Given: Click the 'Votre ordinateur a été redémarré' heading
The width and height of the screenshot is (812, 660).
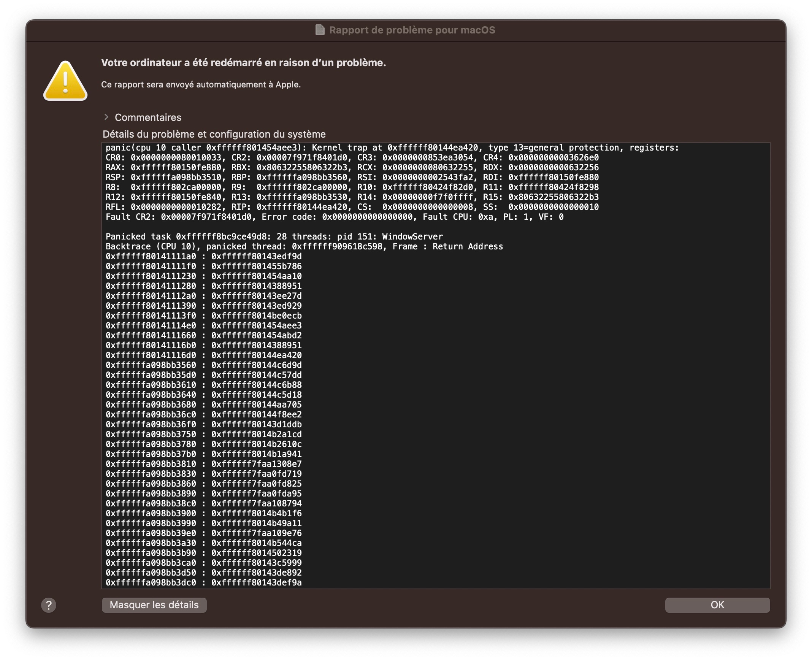Looking at the screenshot, I should pyautogui.click(x=243, y=63).
